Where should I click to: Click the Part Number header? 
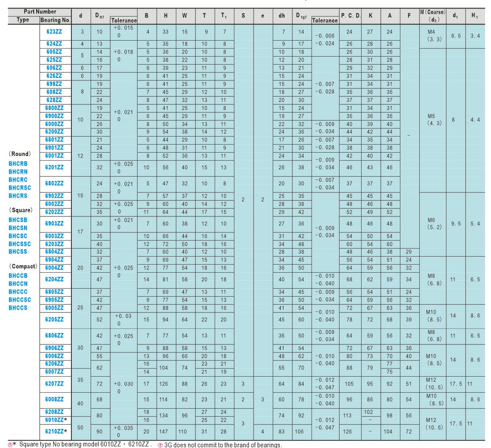[40, 12]
